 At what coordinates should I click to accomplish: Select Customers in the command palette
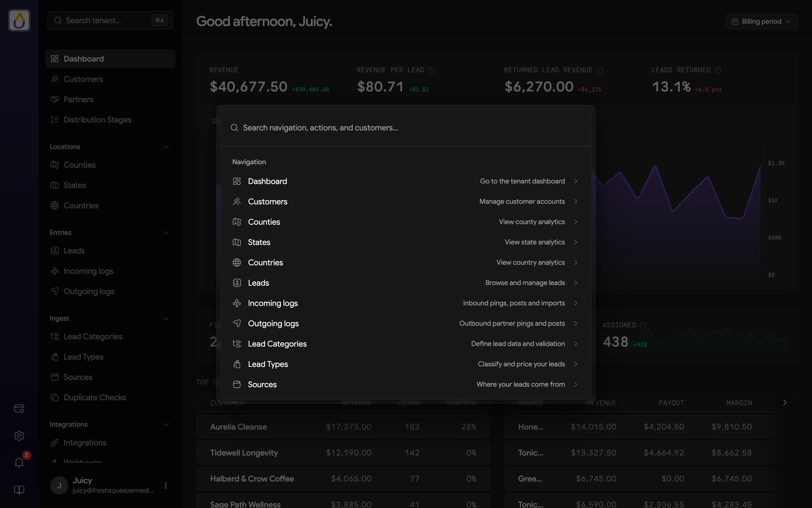pyautogui.click(x=406, y=202)
